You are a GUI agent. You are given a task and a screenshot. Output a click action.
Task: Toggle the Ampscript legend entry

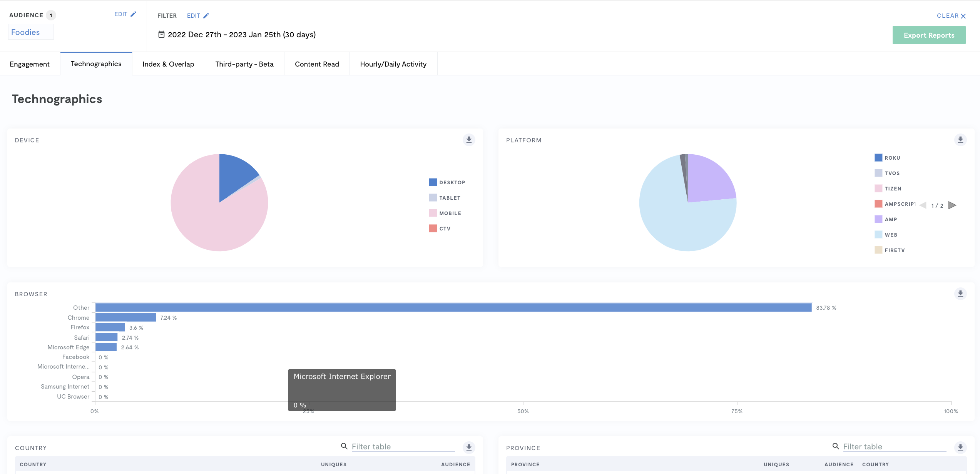[x=895, y=204]
